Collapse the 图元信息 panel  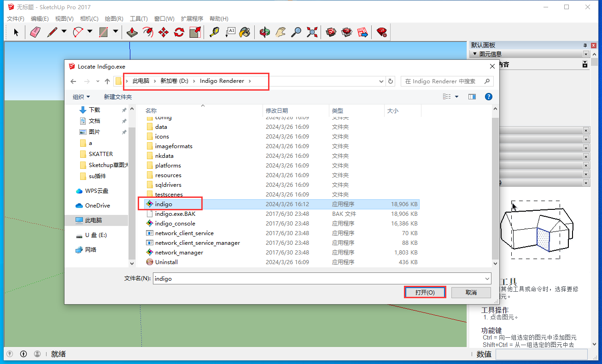click(x=475, y=54)
